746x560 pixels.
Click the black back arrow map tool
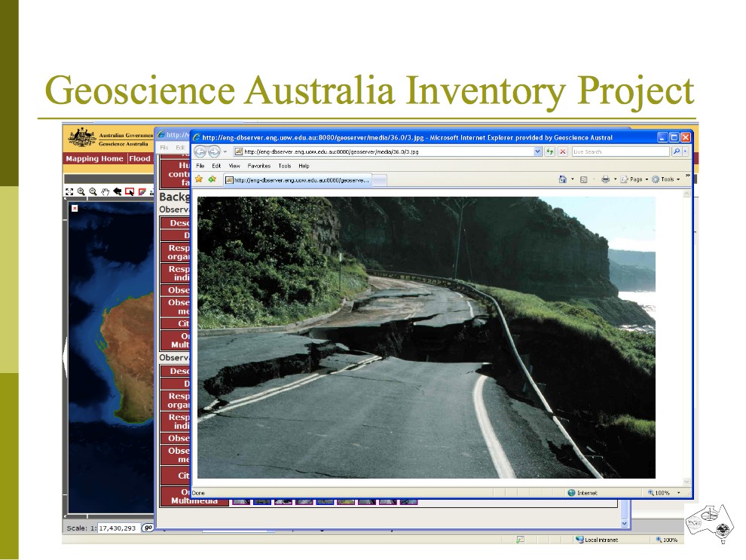(118, 191)
